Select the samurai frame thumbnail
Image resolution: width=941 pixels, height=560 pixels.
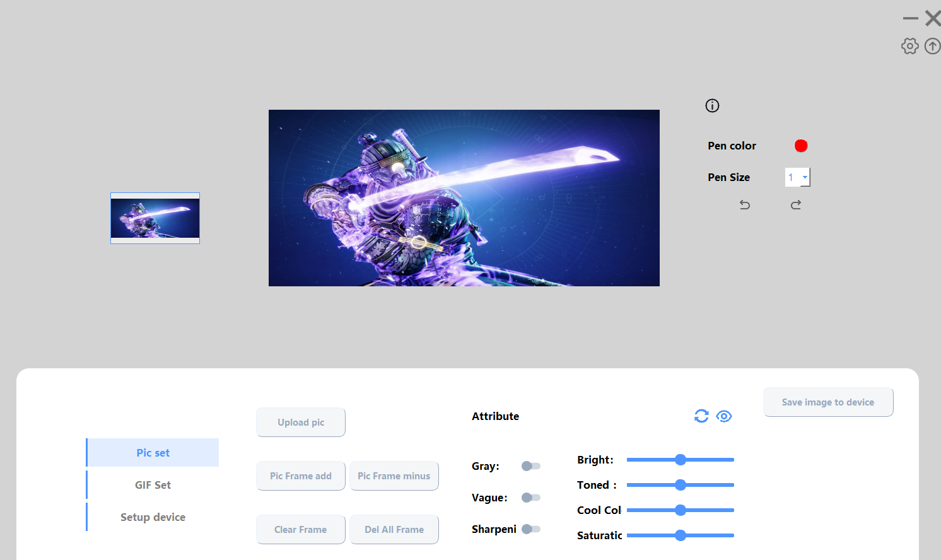(x=155, y=218)
